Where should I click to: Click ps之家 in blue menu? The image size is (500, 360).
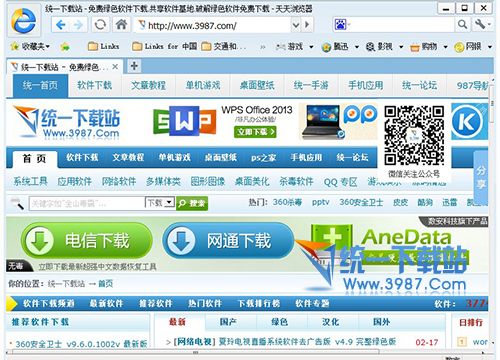pyautogui.click(x=263, y=158)
